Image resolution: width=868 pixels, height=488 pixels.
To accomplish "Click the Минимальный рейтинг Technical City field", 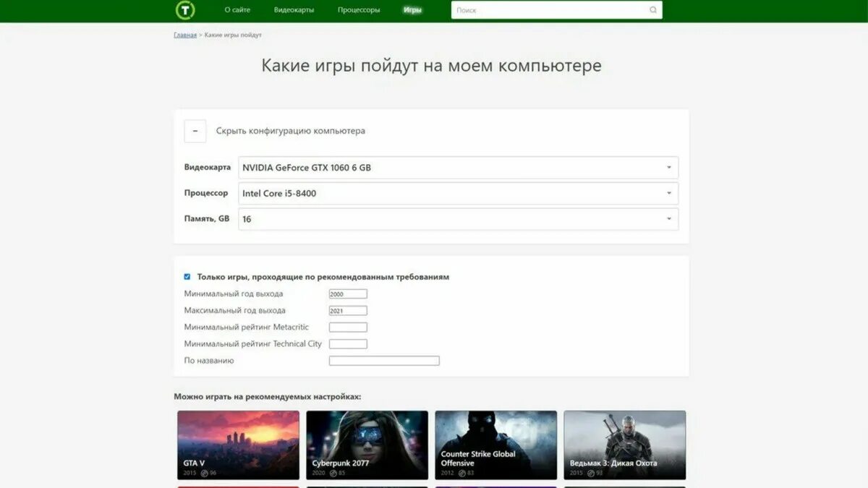I will (348, 344).
